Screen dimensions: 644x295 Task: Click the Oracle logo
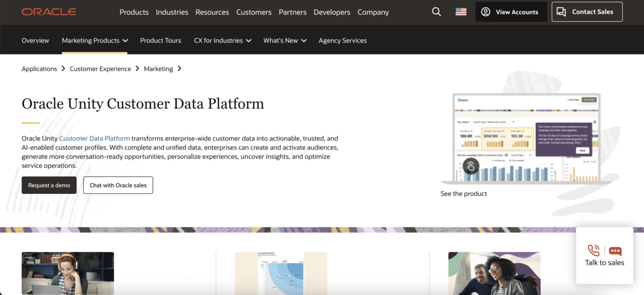(x=49, y=12)
